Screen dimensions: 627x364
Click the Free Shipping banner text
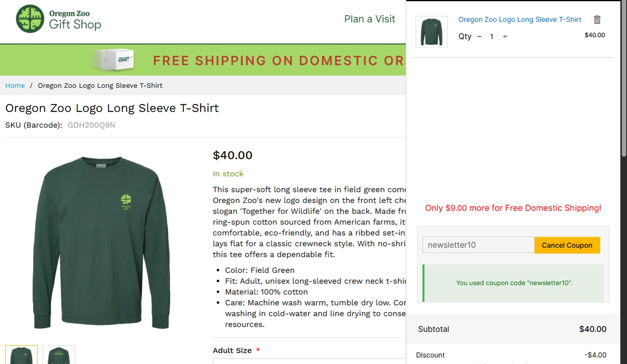[x=278, y=61]
